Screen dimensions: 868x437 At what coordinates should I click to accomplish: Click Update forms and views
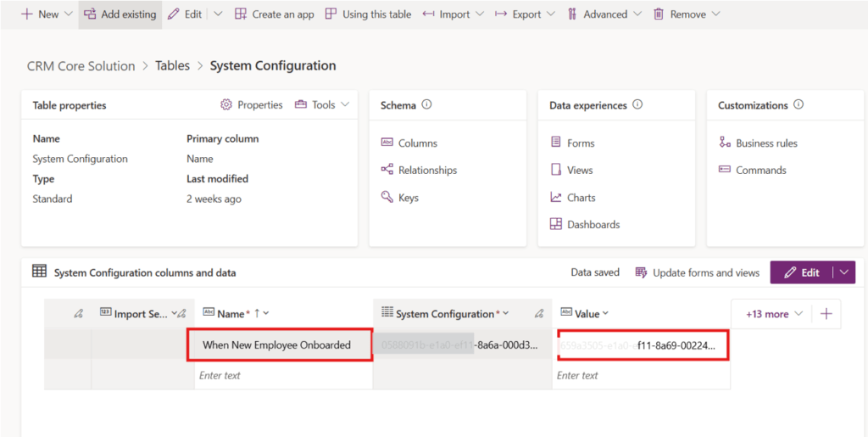tap(698, 272)
